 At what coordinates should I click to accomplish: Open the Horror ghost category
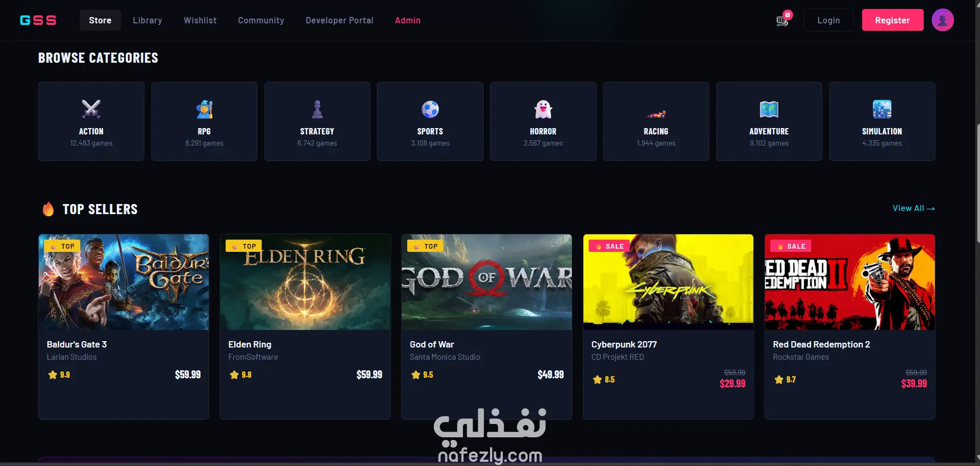(543, 109)
